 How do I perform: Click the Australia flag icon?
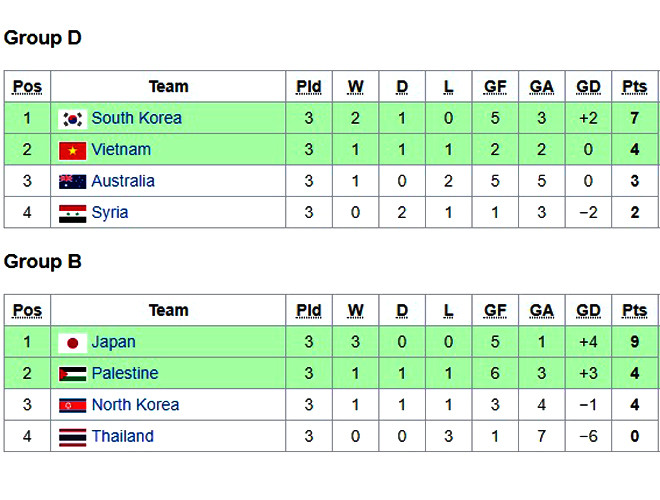point(72,182)
